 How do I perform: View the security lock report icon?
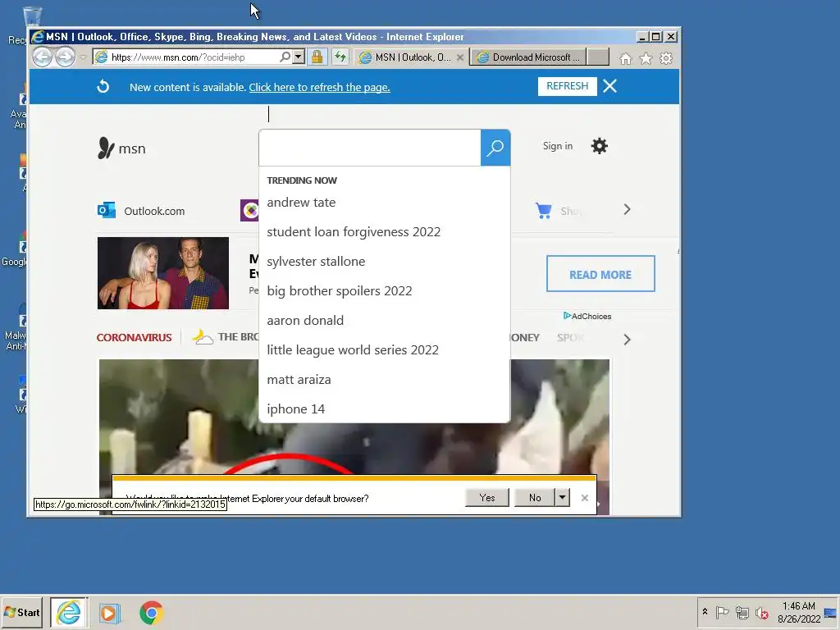point(317,57)
